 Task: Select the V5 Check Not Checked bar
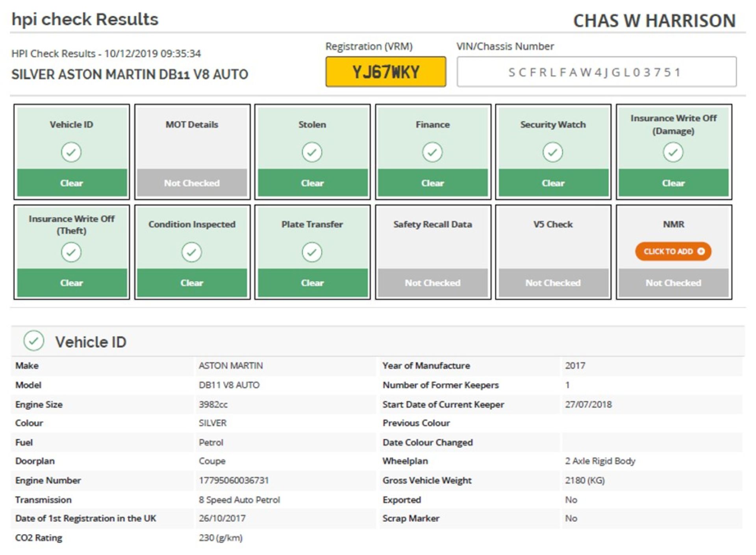[553, 283]
